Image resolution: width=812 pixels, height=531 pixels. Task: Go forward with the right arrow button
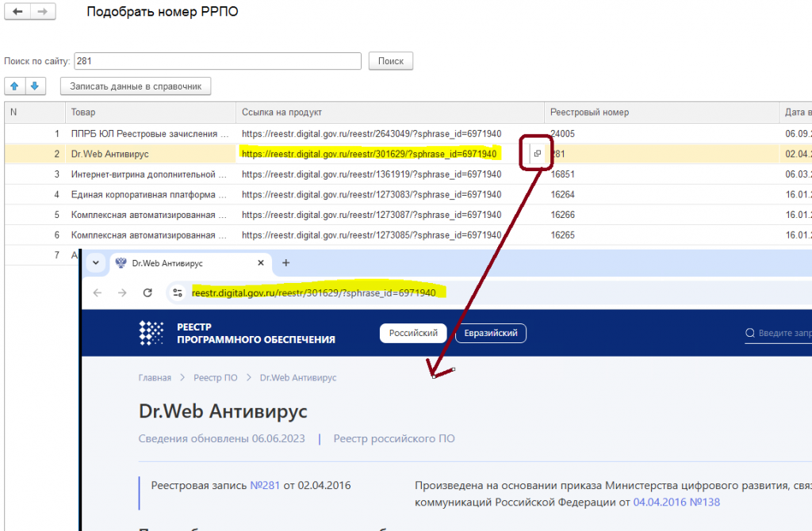coord(43,11)
